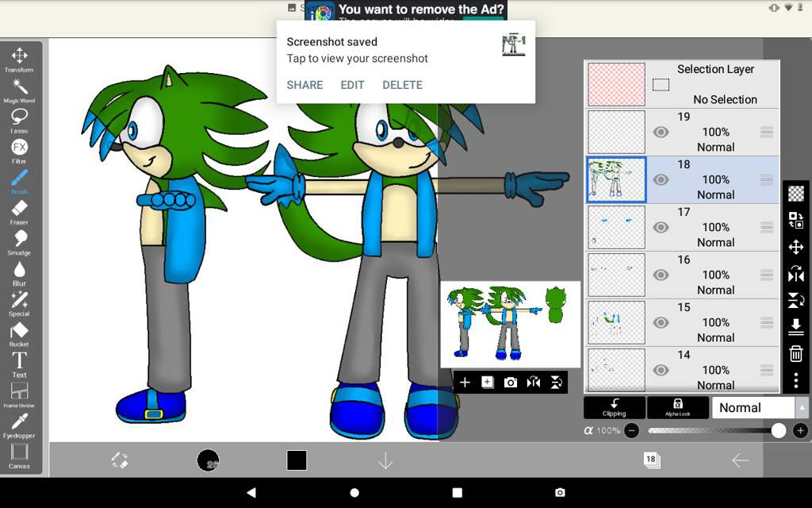
Task: Select the Magic Wand tool
Action: coord(19,90)
